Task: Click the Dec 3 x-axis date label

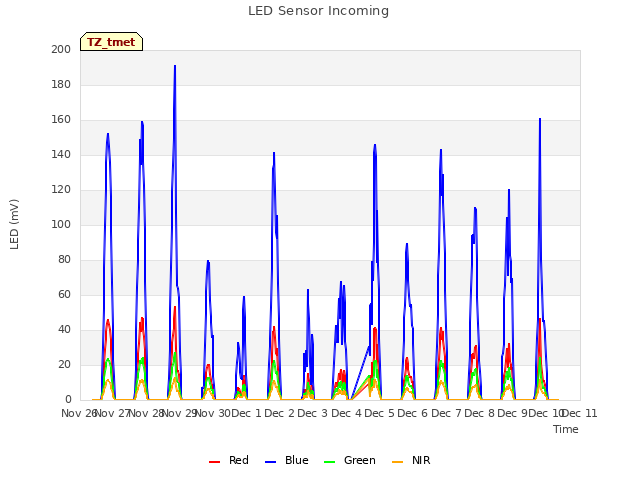Action: (x=313, y=413)
